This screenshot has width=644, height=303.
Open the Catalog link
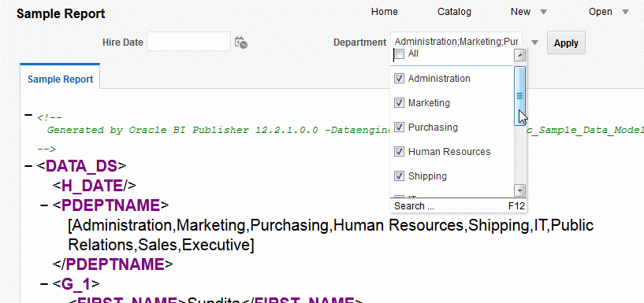point(454,12)
